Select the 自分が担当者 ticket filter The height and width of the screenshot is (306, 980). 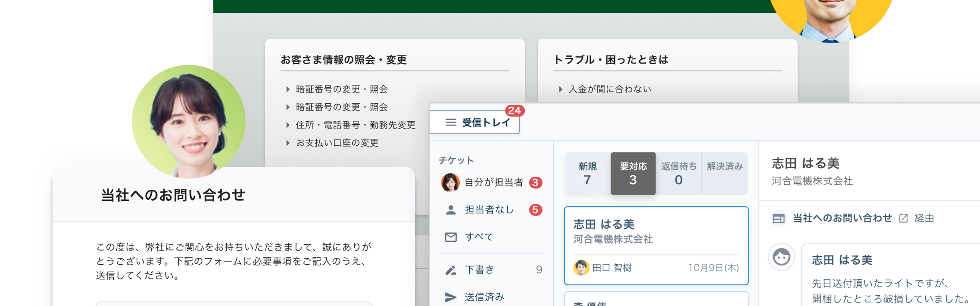click(494, 182)
